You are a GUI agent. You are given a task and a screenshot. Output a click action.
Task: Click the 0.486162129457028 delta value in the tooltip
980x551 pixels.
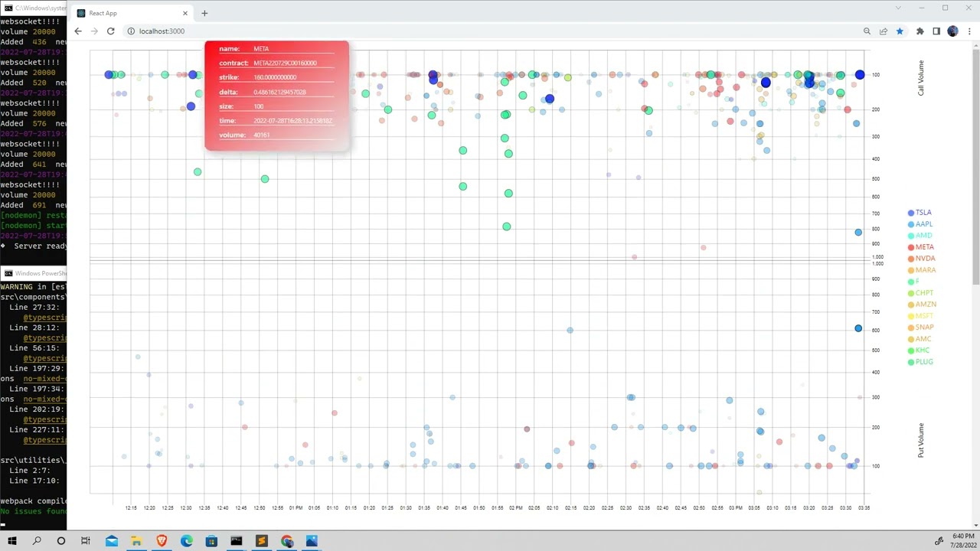tap(279, 92)
